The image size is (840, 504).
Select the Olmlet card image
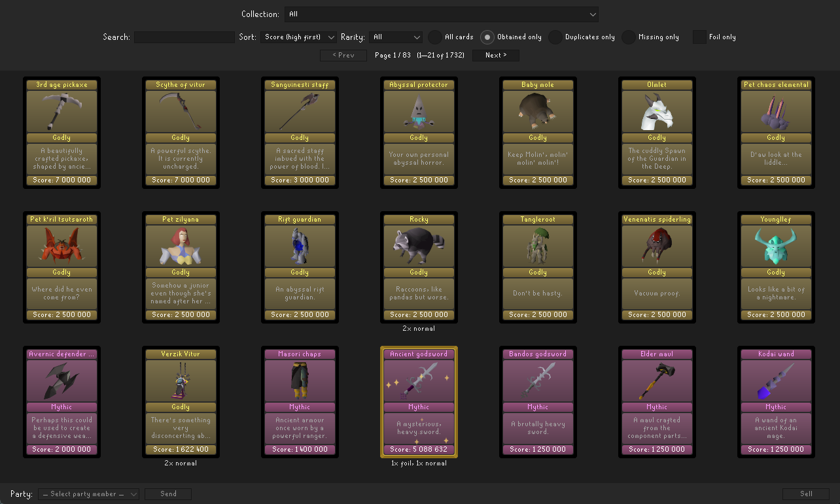click(657, 111)
